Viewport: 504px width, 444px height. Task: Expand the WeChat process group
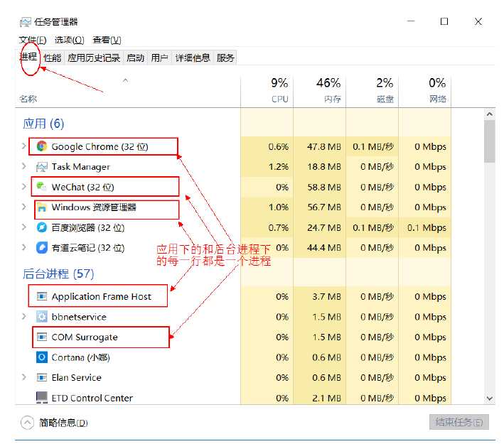23,187
